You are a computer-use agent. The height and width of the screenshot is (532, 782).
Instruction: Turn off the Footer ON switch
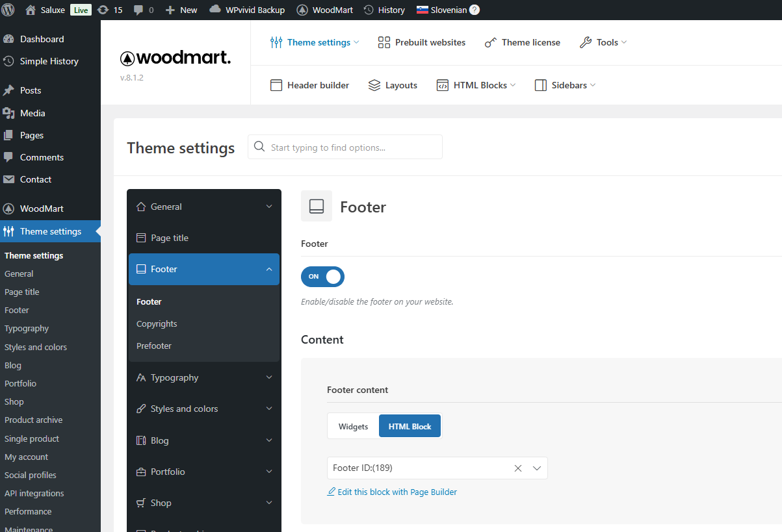[x=322, y=277]
